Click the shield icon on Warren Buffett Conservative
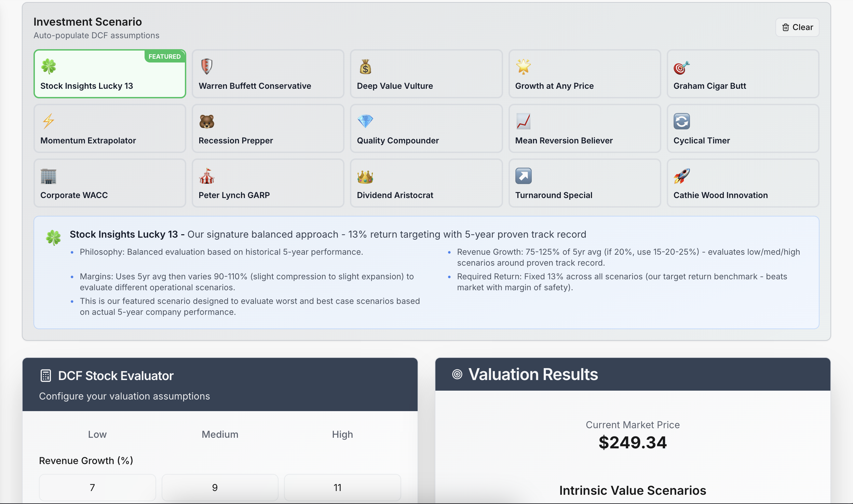This screenshot has height=504, width=853. coord(207,67)
